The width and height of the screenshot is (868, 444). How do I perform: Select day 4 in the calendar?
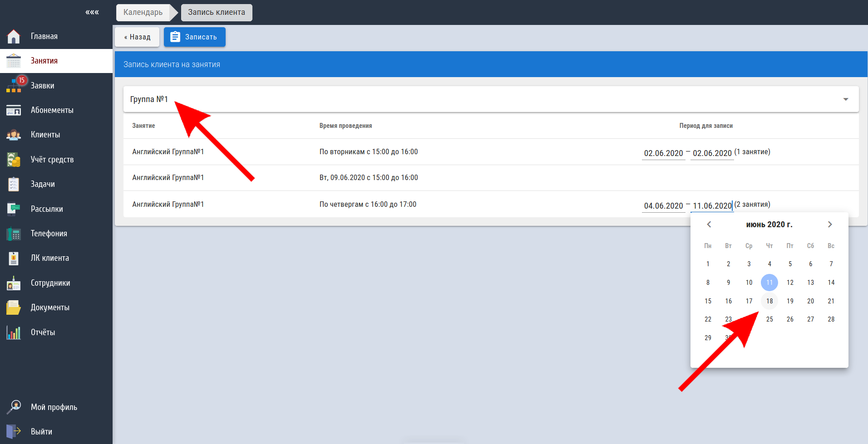click(x=769, y=264)
